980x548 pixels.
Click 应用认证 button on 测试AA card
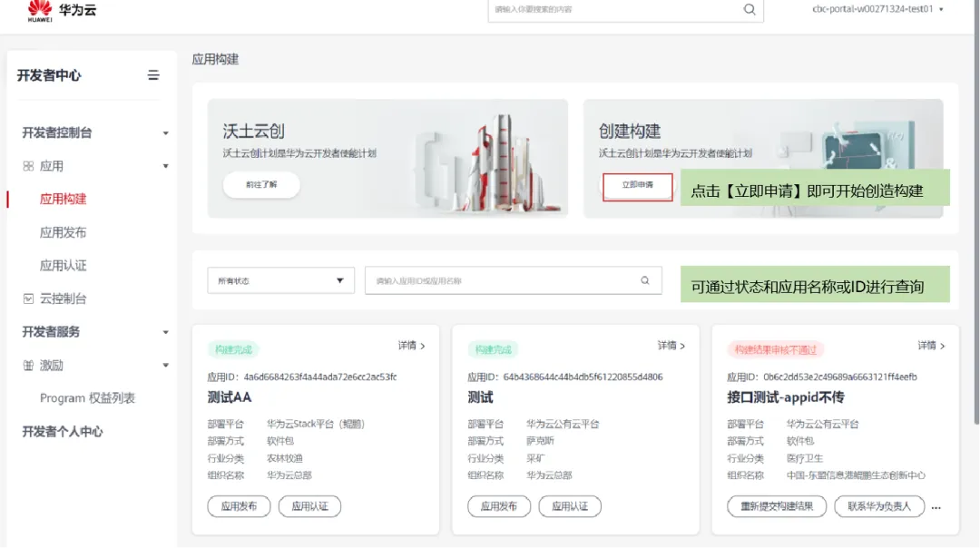point(310,506)
